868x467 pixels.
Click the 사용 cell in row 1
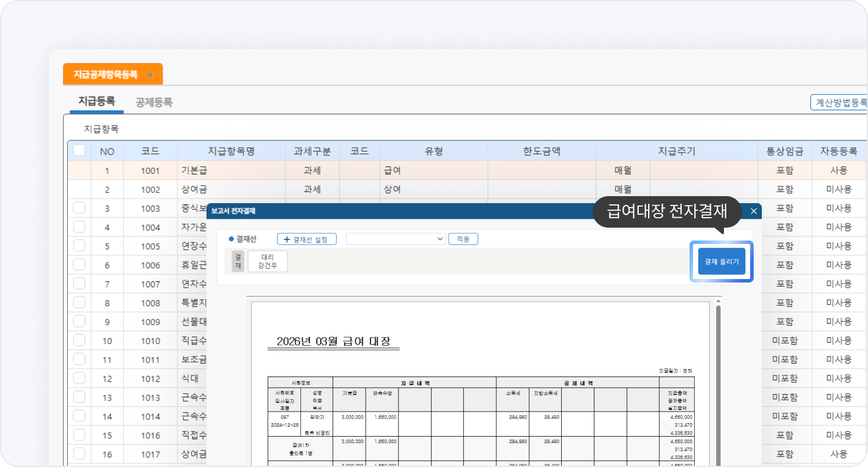[839, 171]
